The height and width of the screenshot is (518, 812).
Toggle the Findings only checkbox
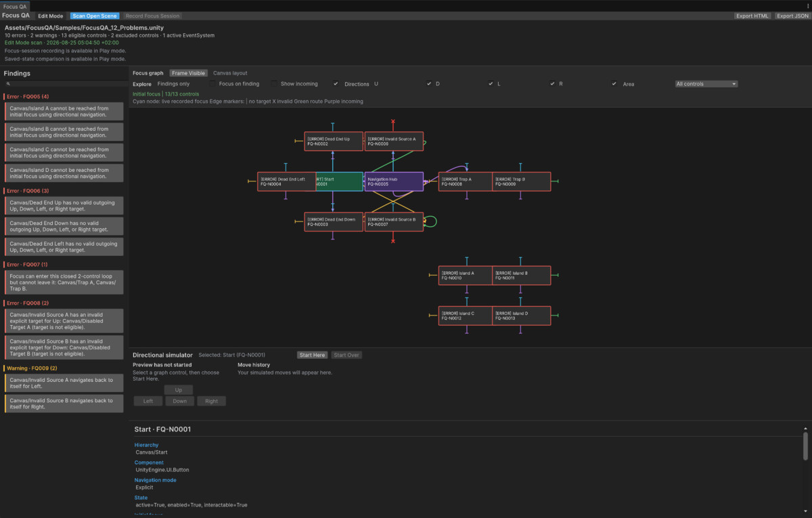pyautogui.click(x=212, y=84)
